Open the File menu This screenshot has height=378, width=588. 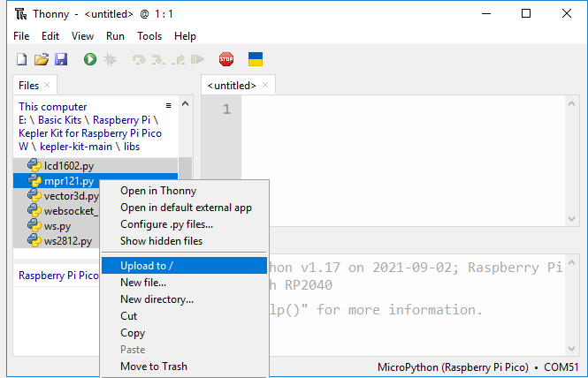tap(21, 36)
